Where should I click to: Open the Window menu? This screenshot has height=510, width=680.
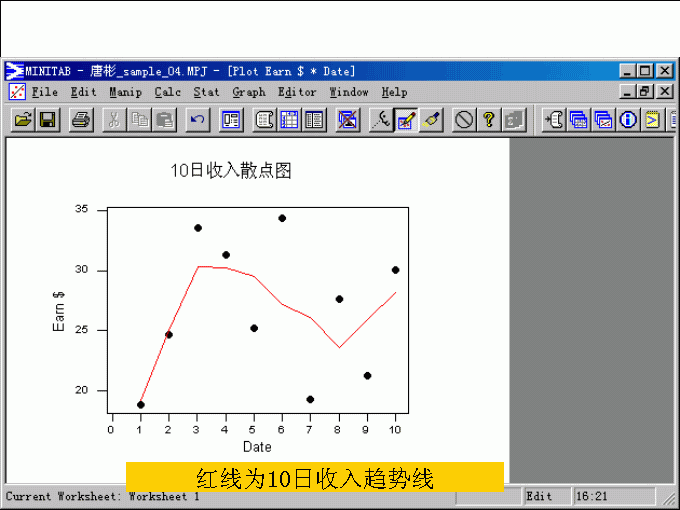tap(349, 92)
